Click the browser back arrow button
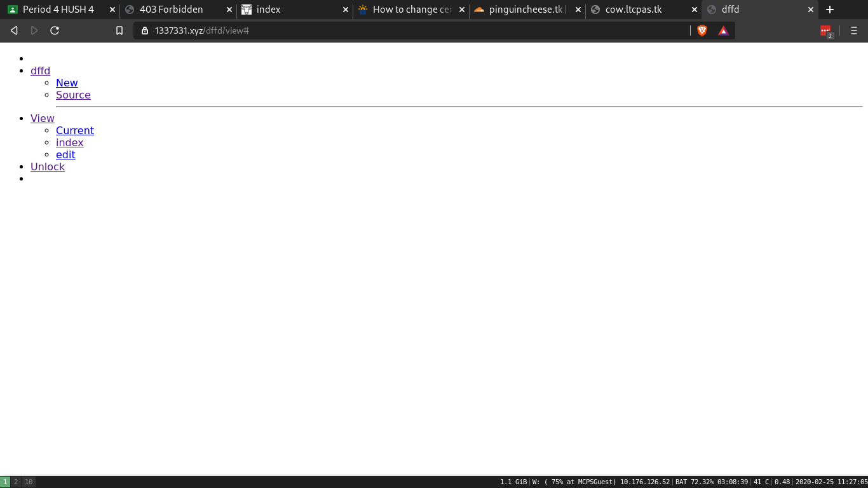 (14, 30)
